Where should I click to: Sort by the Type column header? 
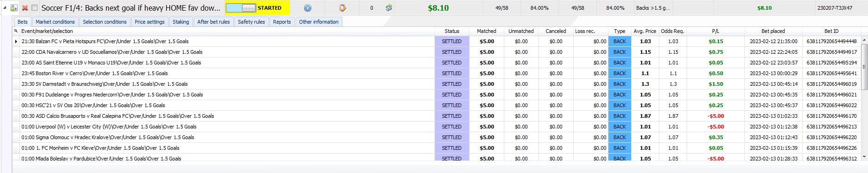pyautogui.click(x=620, y=31)
